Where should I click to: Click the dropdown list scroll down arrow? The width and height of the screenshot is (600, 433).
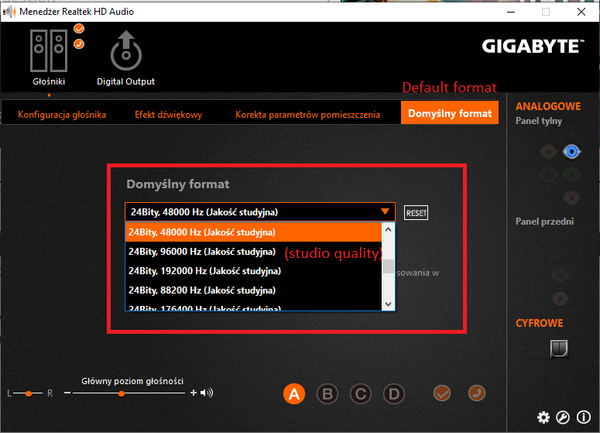[388, 304]
